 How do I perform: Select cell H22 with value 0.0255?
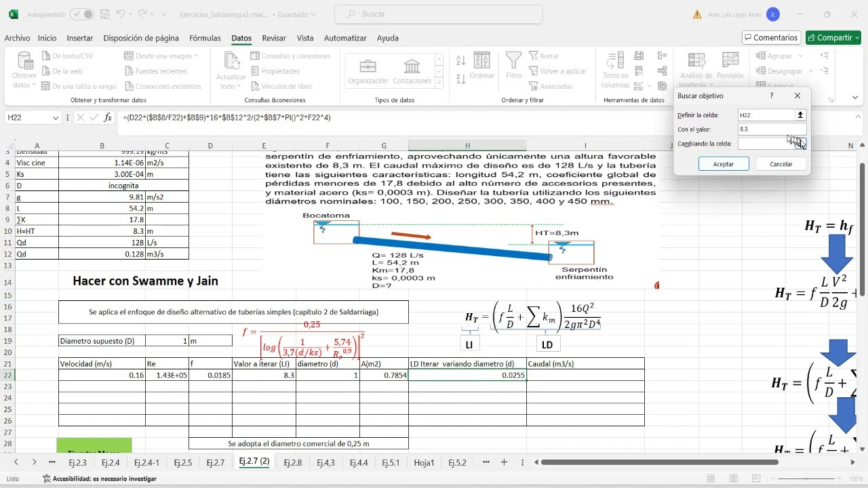click(x=467, y=375)
